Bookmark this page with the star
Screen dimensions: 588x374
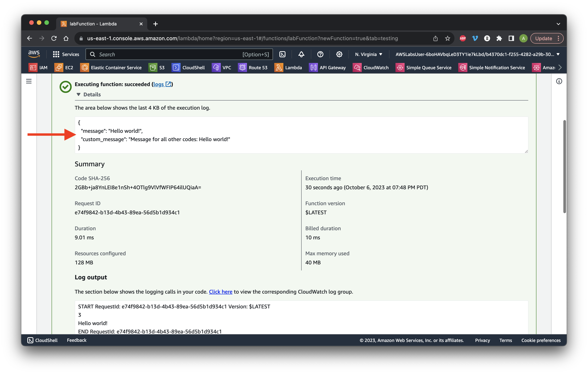pyautogui.click(x=447, y=38)
